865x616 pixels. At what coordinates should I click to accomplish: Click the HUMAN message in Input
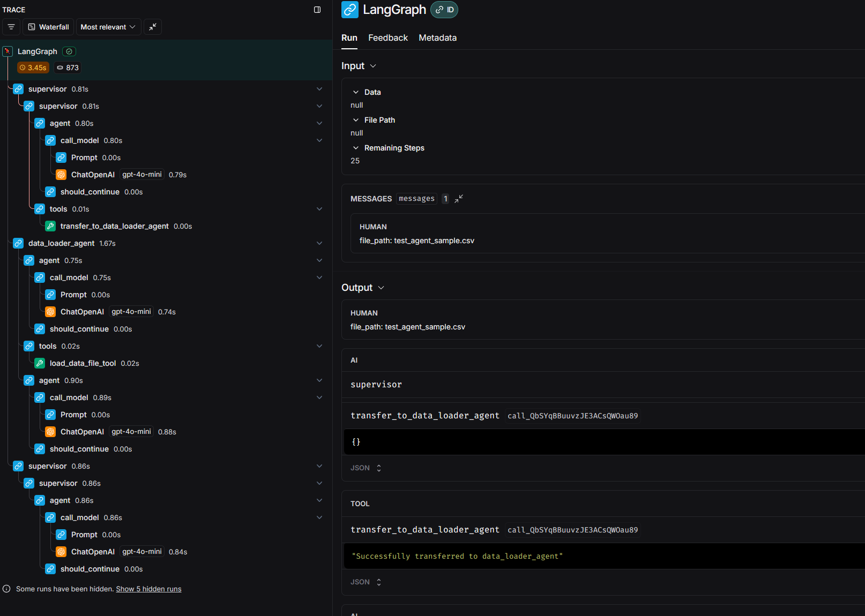[x=608, y=234]
